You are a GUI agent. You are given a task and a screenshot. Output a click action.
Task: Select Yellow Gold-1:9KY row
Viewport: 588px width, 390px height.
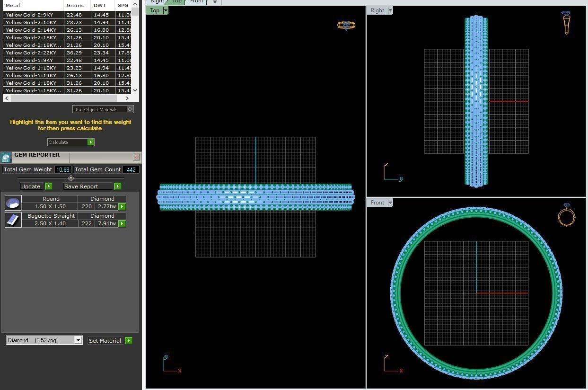point(67,60)
